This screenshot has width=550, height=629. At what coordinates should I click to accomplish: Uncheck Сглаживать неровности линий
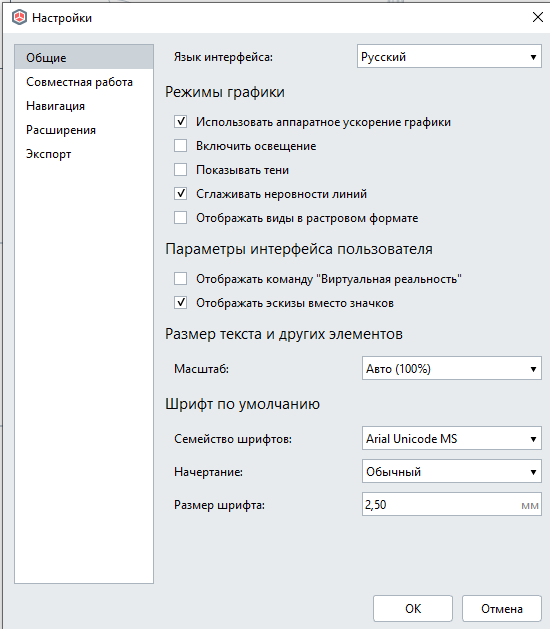tap(181, 194)
